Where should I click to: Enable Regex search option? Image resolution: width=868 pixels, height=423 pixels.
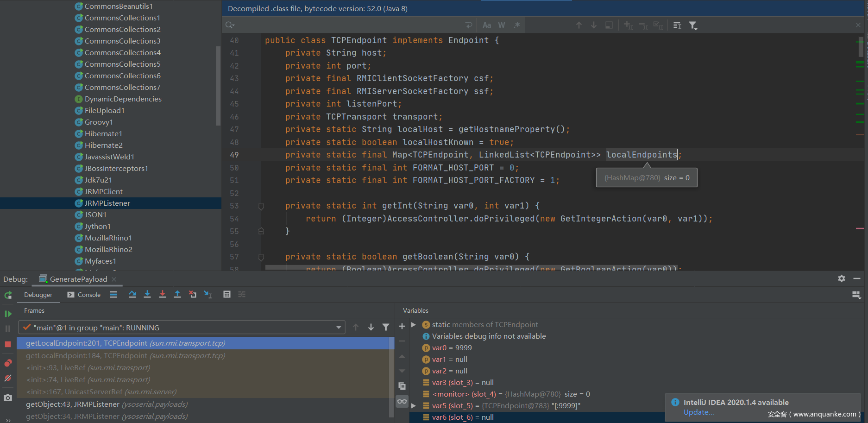517,25
